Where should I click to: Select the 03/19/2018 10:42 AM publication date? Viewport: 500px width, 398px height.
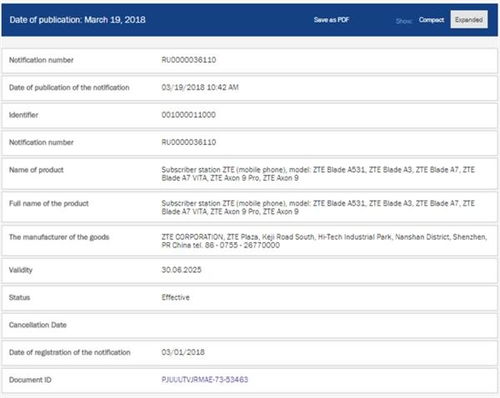(200, 87)
